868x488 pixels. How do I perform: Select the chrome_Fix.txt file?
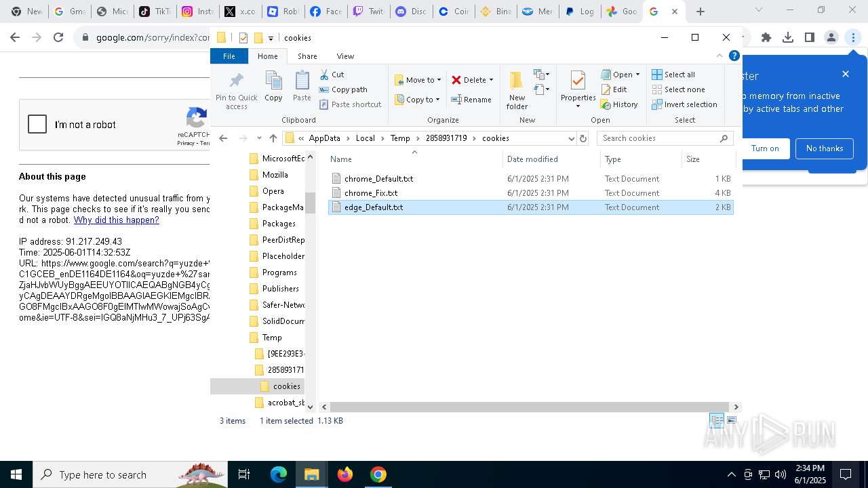click(x=530, y=193)
